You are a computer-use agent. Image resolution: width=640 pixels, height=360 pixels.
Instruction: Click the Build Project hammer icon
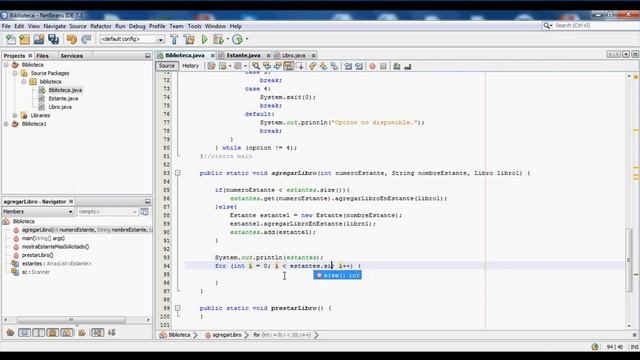(x=174, y=39)
